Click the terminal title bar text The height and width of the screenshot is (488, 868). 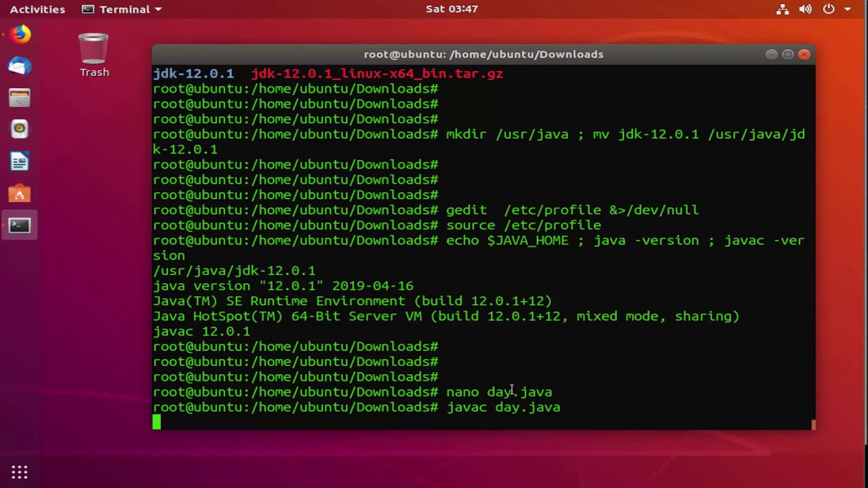coord(484,54)
